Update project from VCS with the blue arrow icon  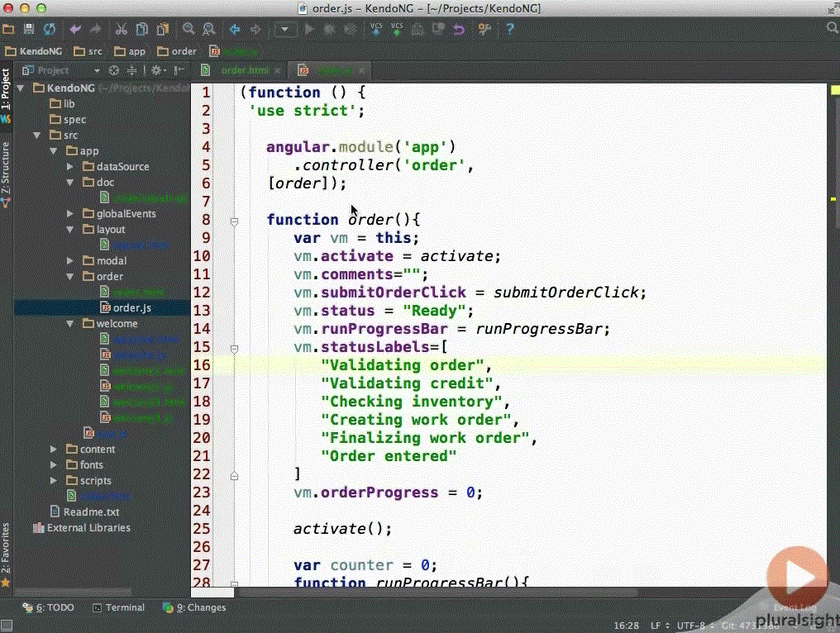pos(377,28)
